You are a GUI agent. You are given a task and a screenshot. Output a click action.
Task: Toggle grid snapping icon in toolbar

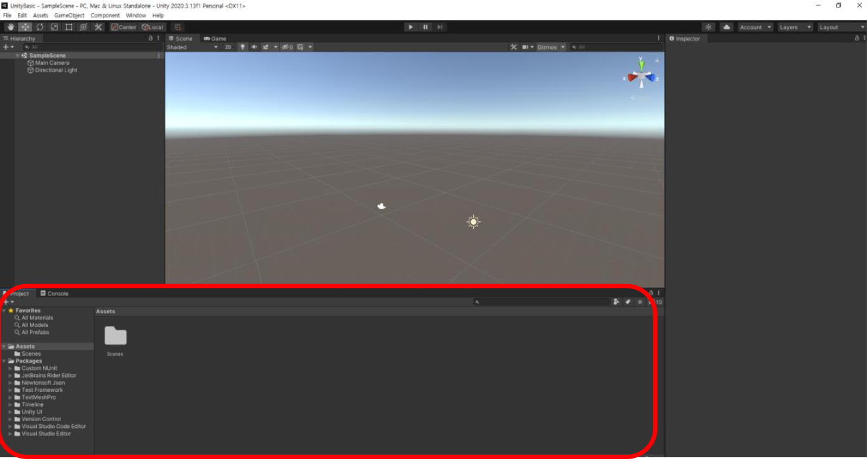[178, 27]
